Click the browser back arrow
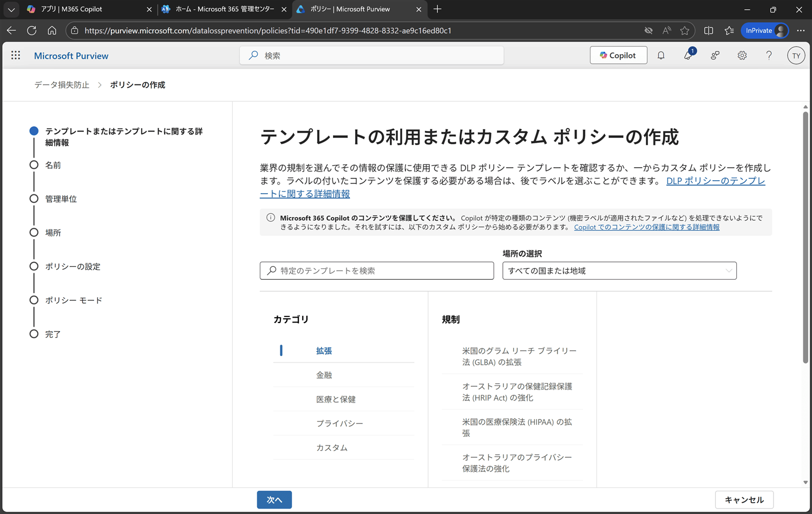 pos(11,30)
